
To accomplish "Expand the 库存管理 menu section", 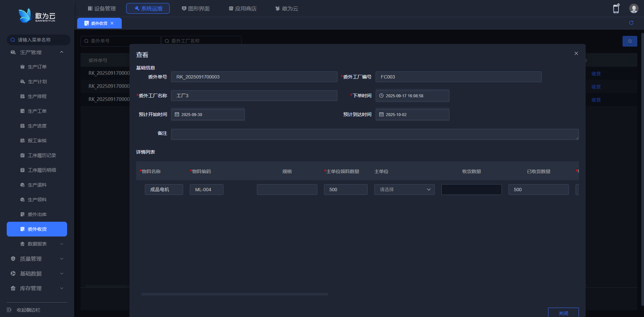I will 37,288.
